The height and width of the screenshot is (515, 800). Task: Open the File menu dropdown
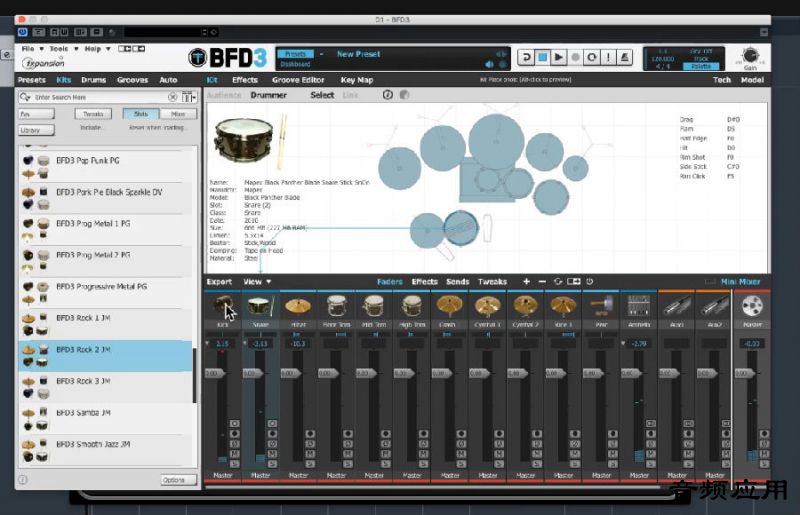tap(32, 48)
